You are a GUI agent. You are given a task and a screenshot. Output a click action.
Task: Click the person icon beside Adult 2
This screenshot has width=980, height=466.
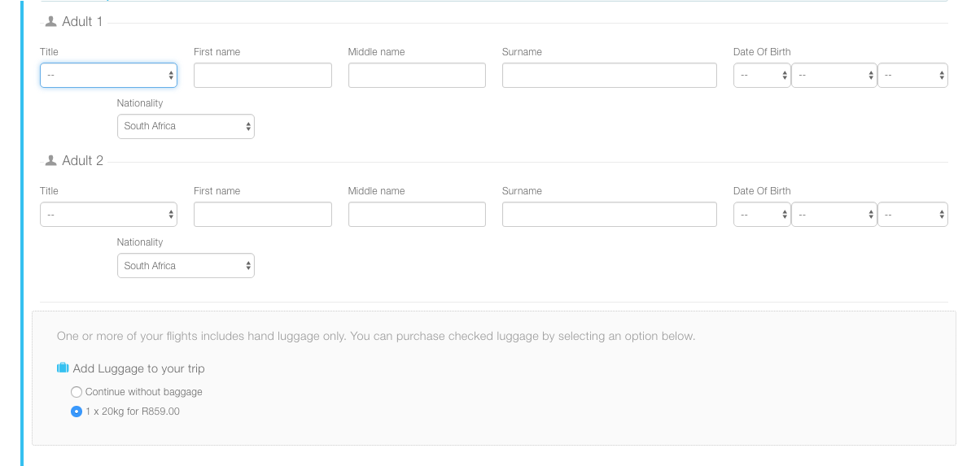(51, 160)
